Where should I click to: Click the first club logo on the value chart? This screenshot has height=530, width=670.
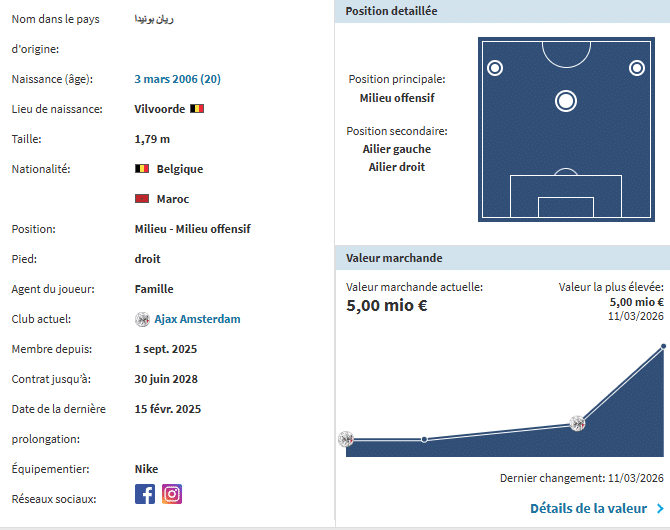point(346,438)
